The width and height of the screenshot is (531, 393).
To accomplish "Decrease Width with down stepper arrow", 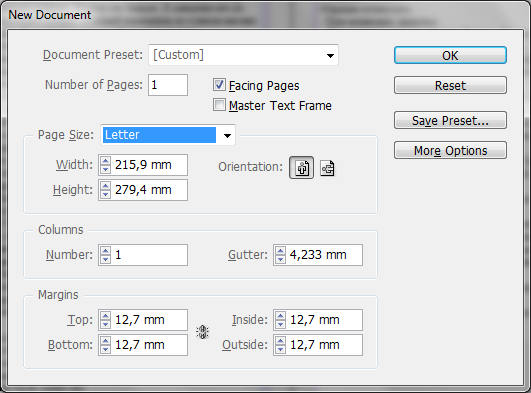I will click(x=106, y=169).
